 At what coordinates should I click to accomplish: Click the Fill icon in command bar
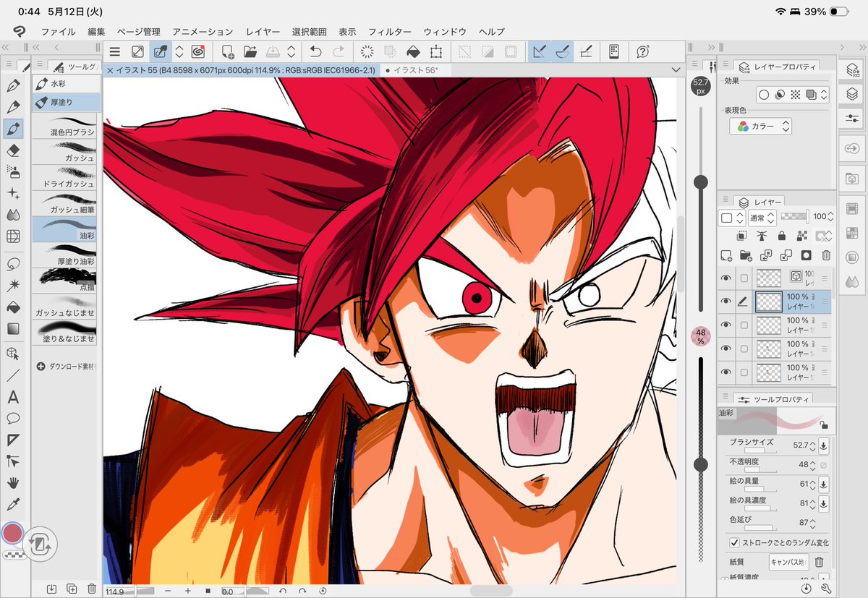[412, 51]
